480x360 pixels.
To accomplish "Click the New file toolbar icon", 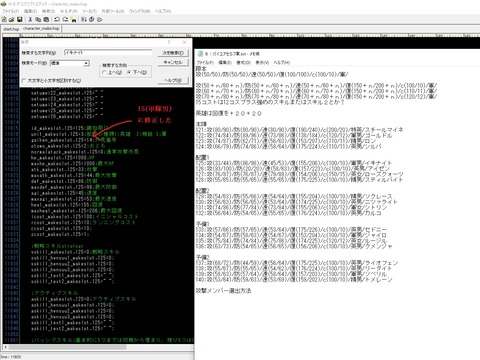I will click(4, 20).
